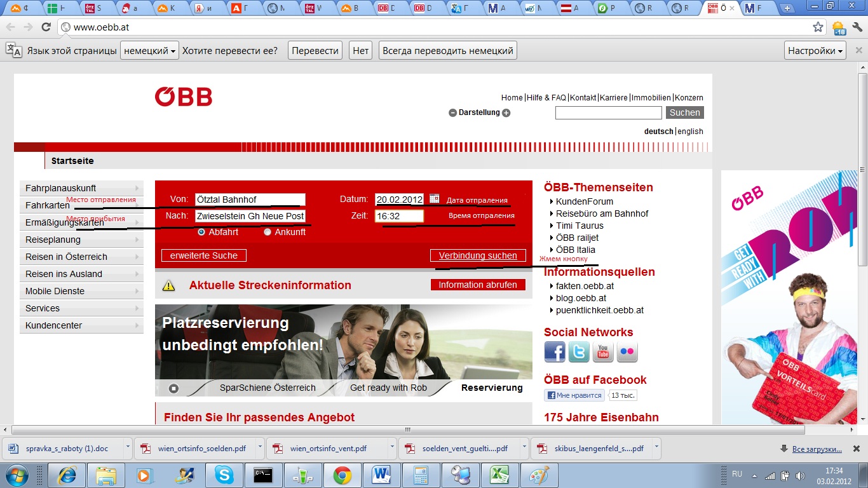Switch to SparSchiene Österreich banner tab
Screen dimensions: 868x488
click(x=268, y=388)
